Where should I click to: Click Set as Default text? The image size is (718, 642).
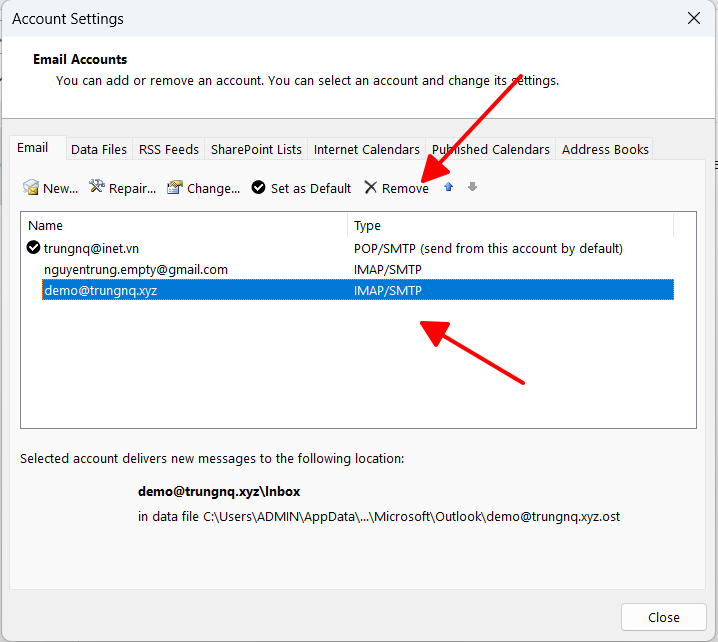(311, 188)
